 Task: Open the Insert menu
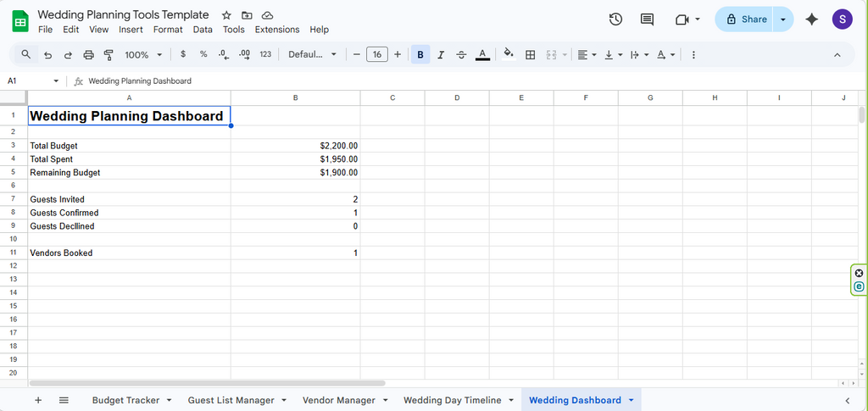tap(131, 30)
